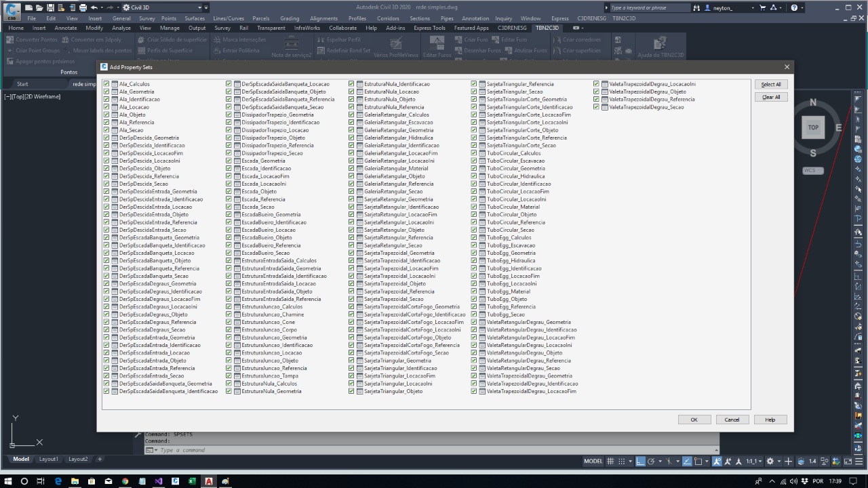868x488 pixels.
Task: Open Excel from the Windows taskbar
Action: pyautogui.click(x=192, y=481)
